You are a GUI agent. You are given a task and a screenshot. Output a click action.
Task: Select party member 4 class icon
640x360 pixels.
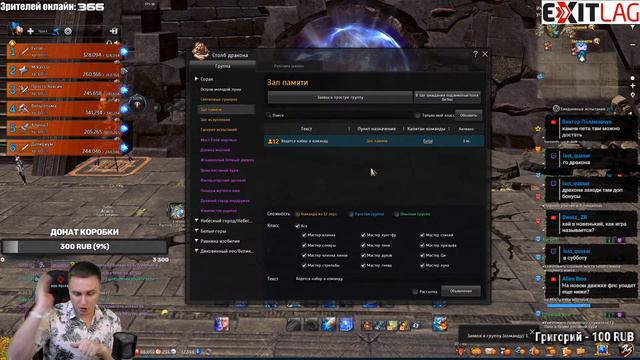[x=24, y=109]
